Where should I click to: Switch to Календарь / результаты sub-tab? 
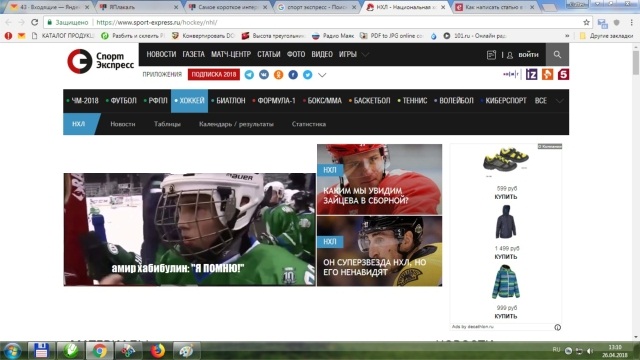coord(236,124)
